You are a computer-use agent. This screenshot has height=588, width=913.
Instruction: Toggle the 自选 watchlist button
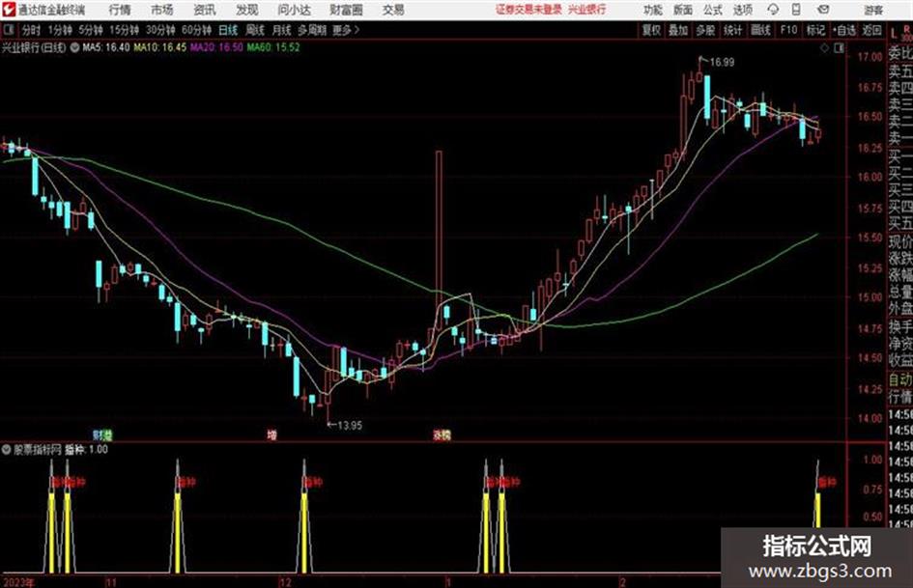844,30
